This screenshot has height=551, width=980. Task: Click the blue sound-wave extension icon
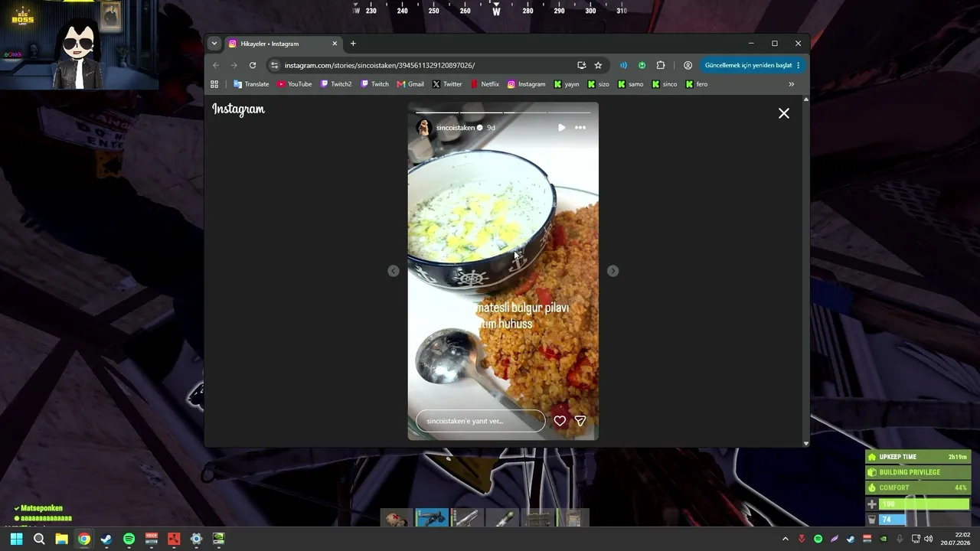623,65
